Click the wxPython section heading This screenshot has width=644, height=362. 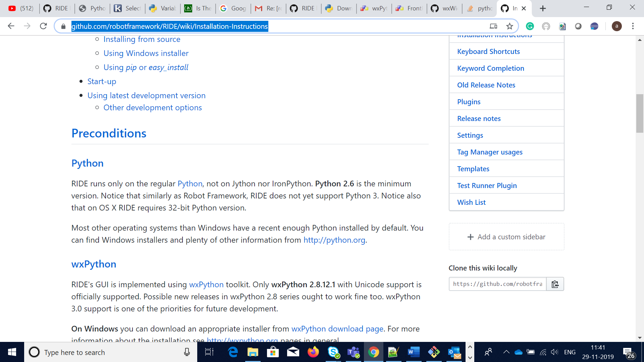coord(94,264)
